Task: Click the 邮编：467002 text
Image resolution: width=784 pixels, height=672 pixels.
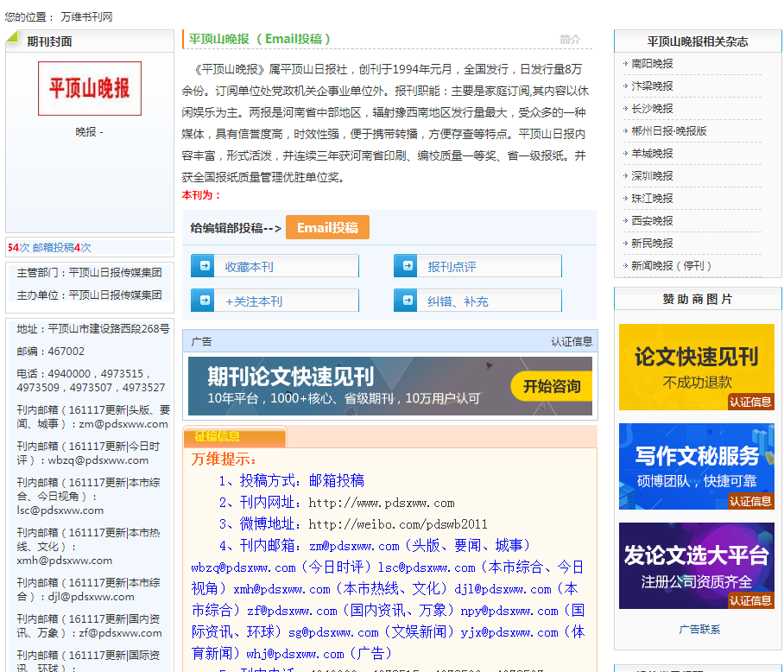Action: coord(50,352)
